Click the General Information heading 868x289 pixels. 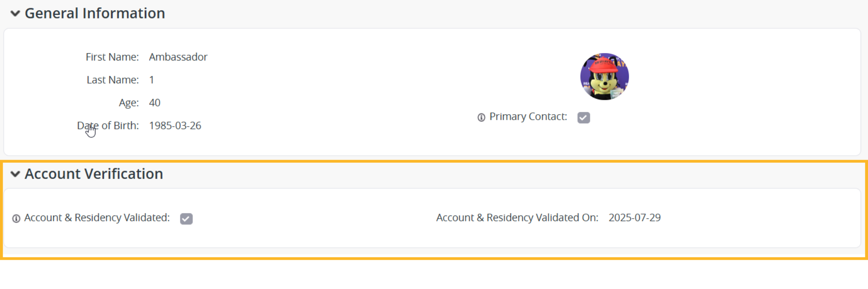[x=94, y=13]
